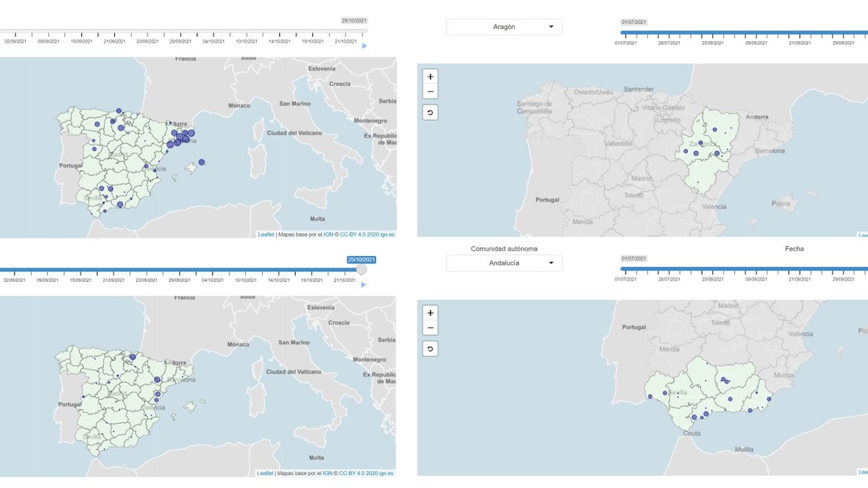Click the 'Ceuta' label on the Andalucía map
868x488 pixels.
tap(692, 433)
